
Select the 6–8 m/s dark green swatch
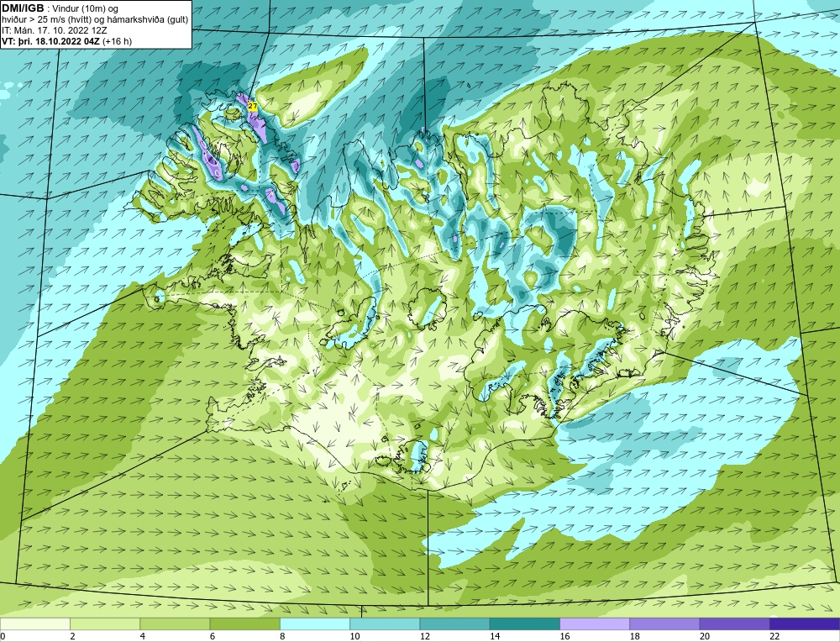[x=244, y=624]
